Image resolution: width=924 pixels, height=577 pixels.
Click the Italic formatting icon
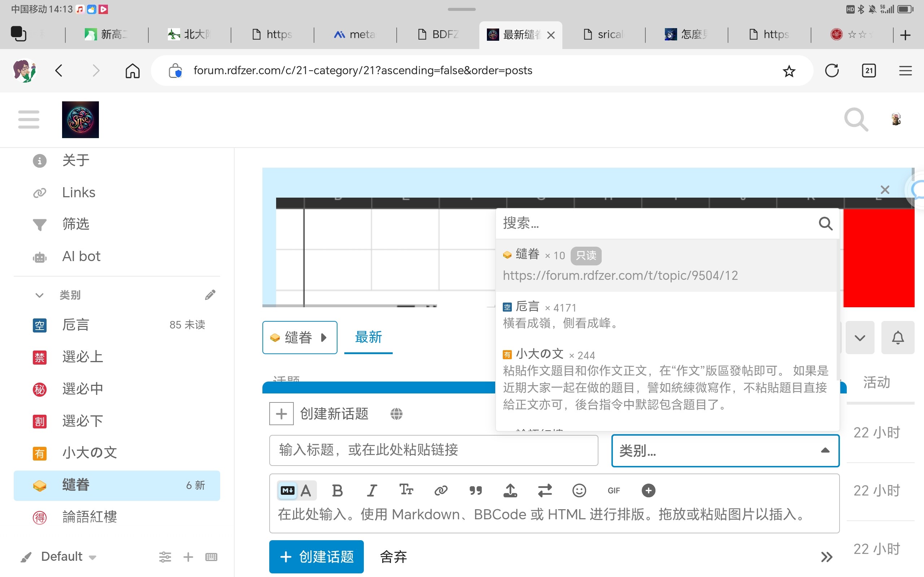371,490
